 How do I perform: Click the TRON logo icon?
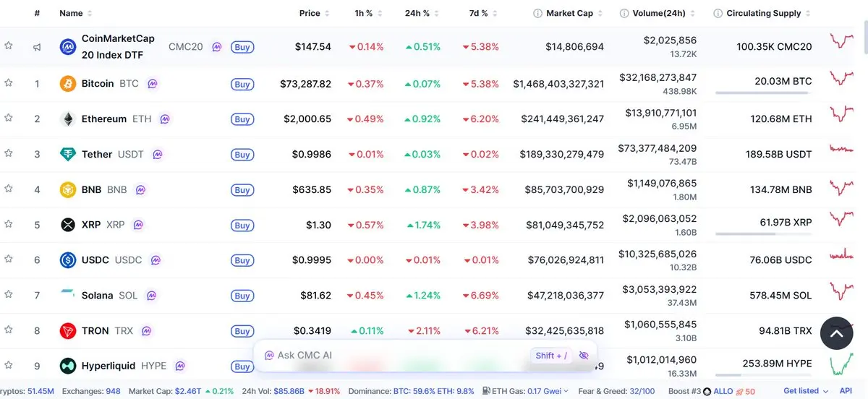coord(68,331)
